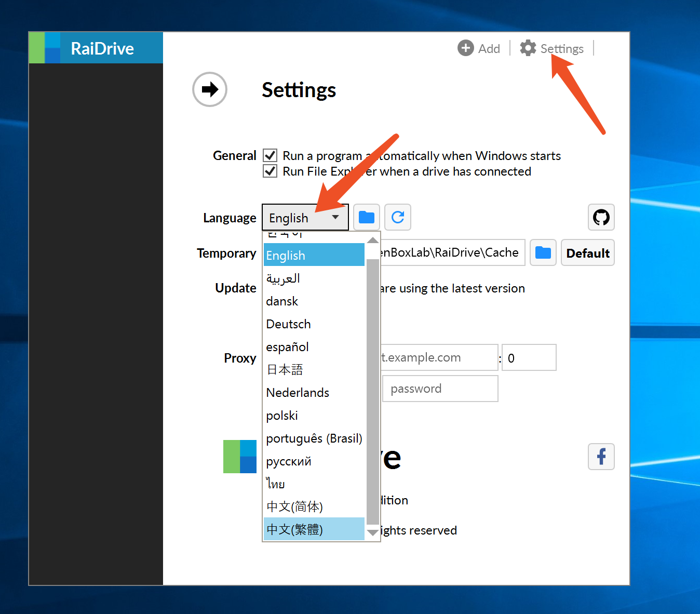
Task: Open the language folder icon
Action: tap(367, 217)
